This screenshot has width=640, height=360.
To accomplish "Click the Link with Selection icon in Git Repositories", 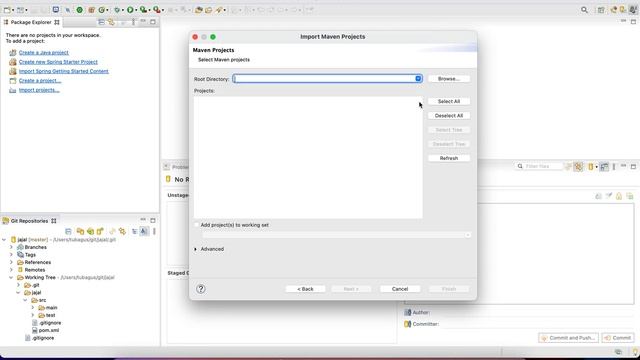I will [122, 231].
